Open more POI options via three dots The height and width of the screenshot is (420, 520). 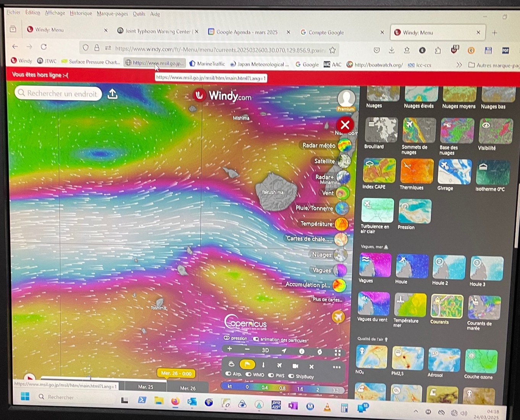click(336, 367)
